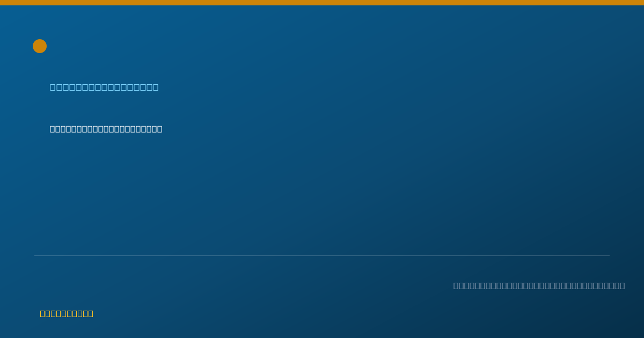
Task: Click the orange circle icon
Action: 40,46
